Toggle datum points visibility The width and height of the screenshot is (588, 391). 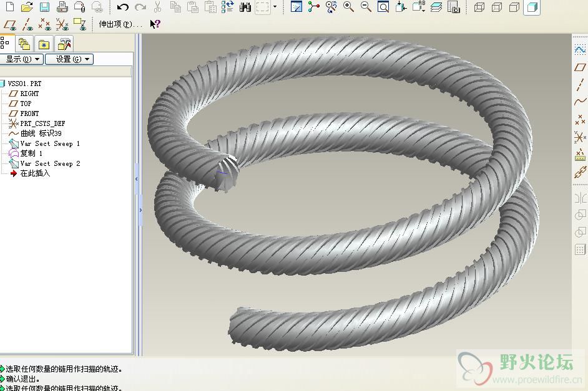44,25
